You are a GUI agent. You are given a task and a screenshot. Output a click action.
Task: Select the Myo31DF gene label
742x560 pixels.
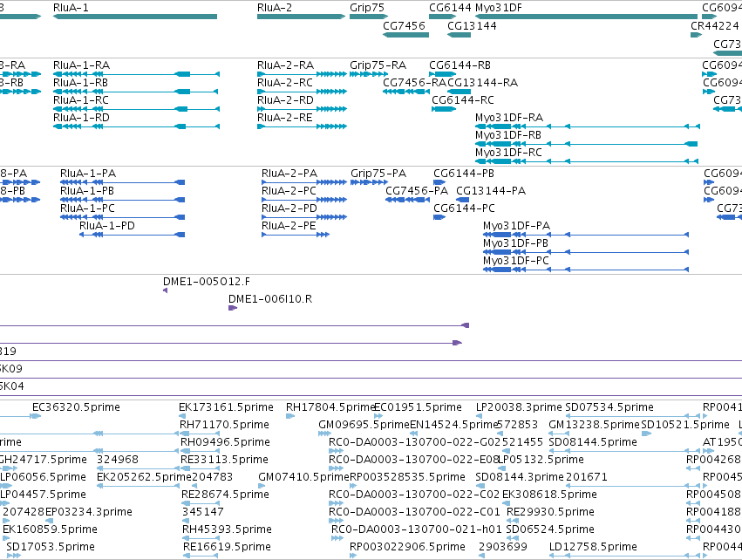(498, 8)
